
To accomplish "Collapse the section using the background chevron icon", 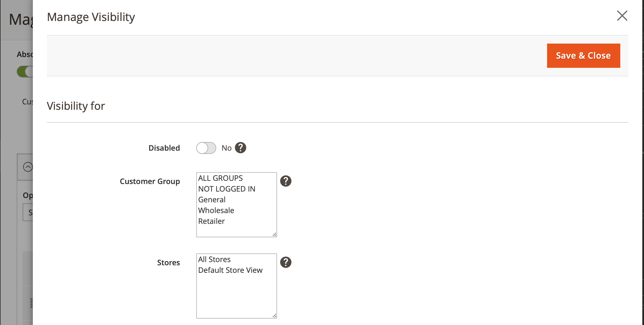I will tap(28, 167).
